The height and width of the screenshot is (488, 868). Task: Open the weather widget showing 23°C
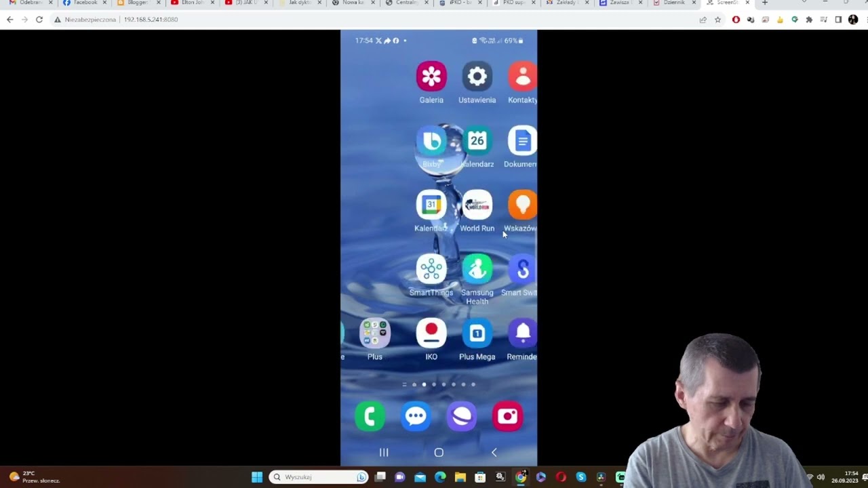pyautogui.click(x=35, y=477)
